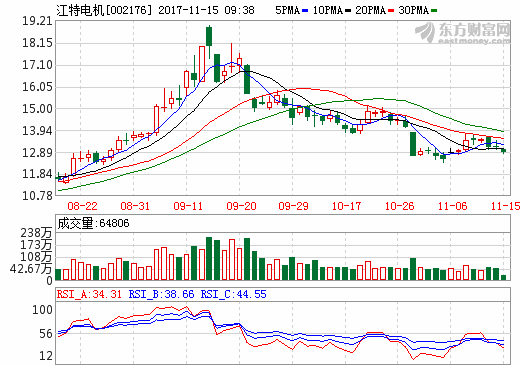This screenshot has width=520, height=365.
Task: Click the 19.21 price axis label
Action: pos(37,21)
